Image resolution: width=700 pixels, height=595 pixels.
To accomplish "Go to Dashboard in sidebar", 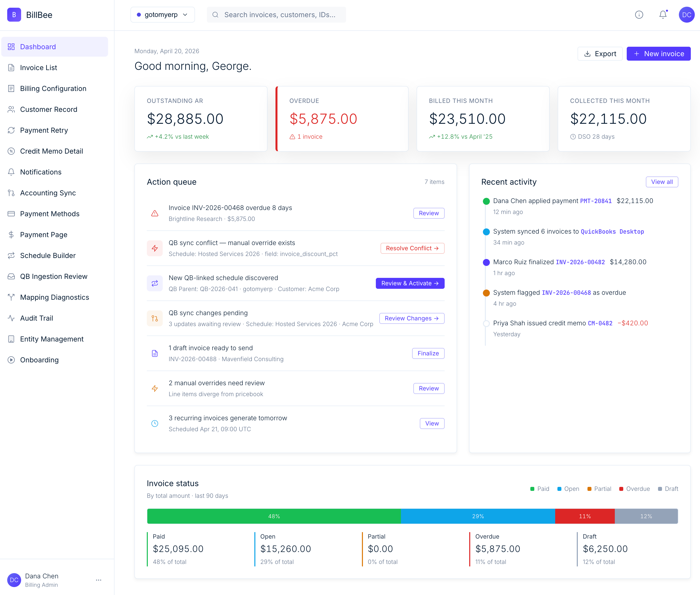I will [x=55, y=46].
